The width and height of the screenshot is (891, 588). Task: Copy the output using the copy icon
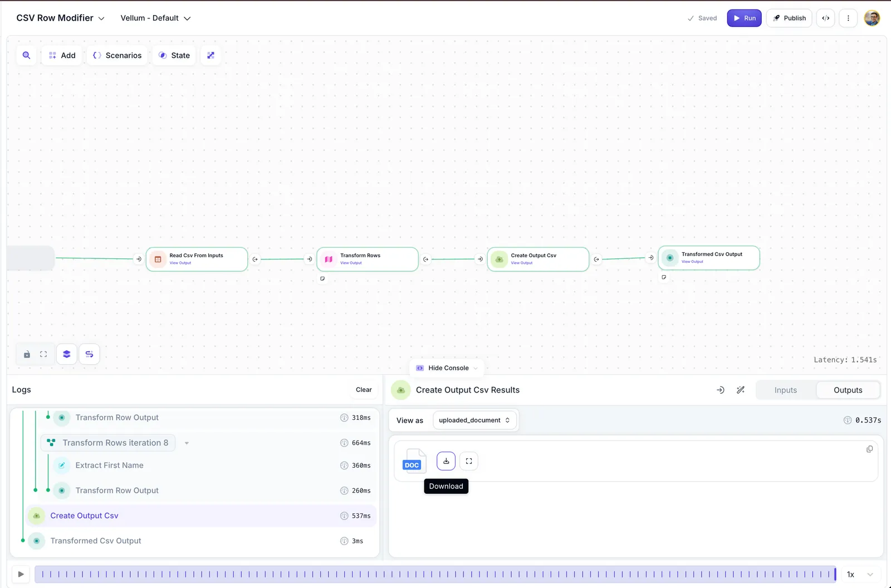869,449
